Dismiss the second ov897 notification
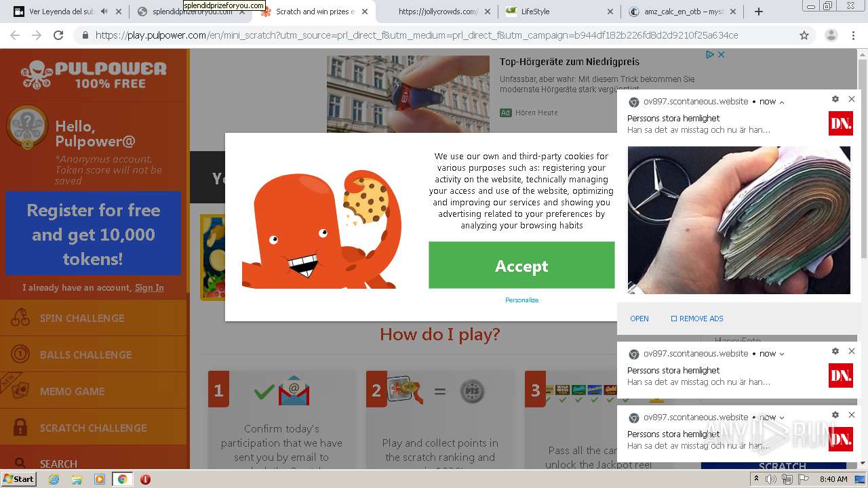The image size is (868, 488). point(852,351)
